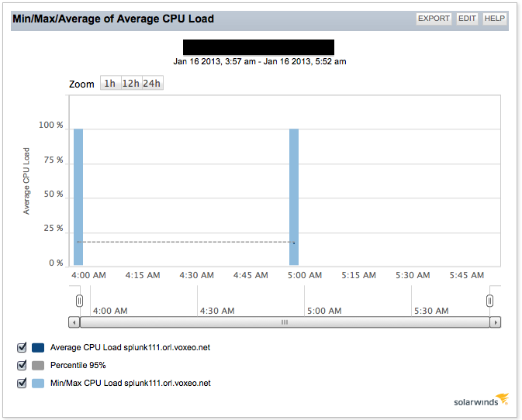Image resolution: width=522 pixels, height=420 pixels.
Task: Open EDIT for the CPU chart
Action: tap(467, 19)
